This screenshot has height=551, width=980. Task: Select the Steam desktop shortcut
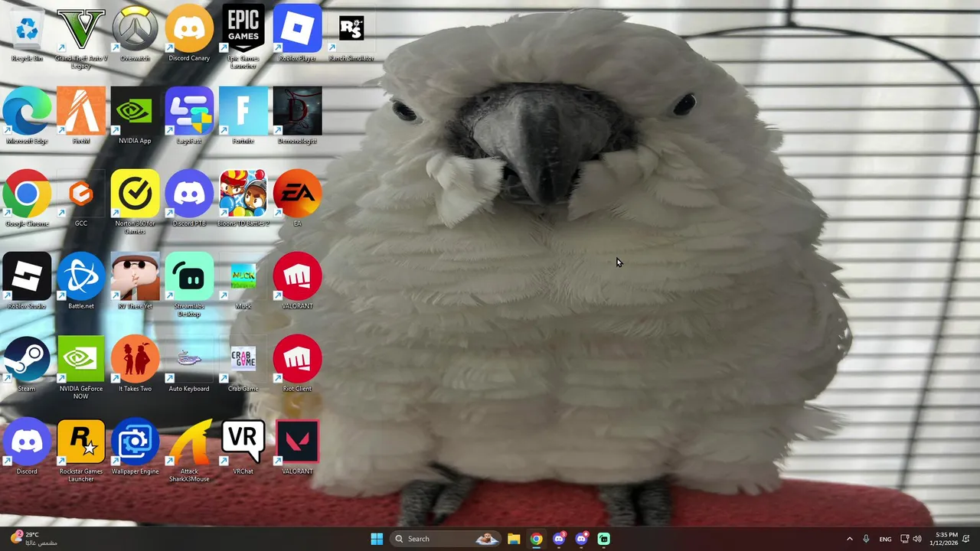(x=27, y=365)
